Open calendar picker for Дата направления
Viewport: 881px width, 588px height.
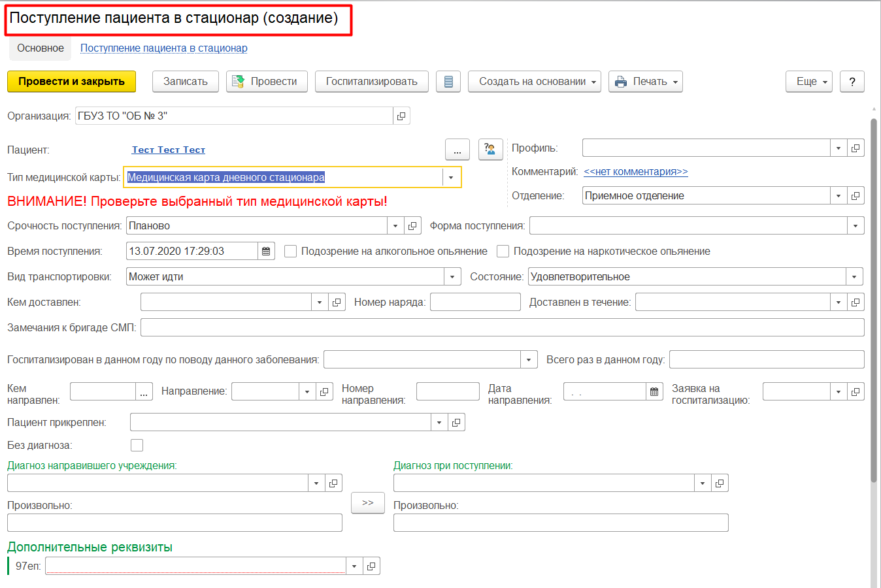tap(654, 391)
